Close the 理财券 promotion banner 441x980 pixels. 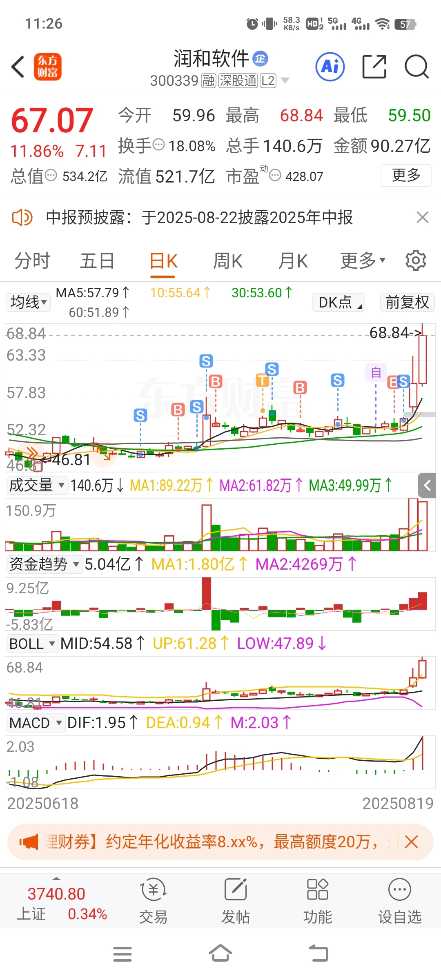411,842
